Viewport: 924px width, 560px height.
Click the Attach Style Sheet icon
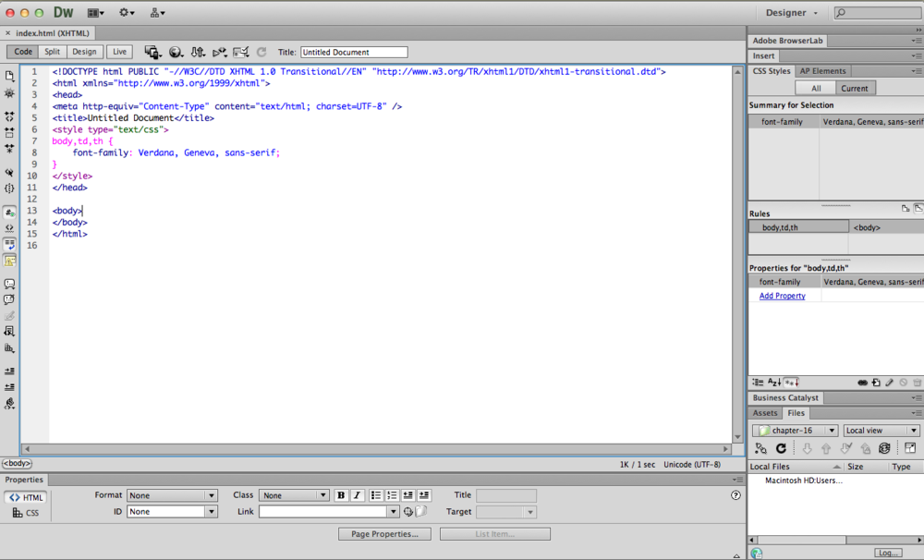coord(862,382)
